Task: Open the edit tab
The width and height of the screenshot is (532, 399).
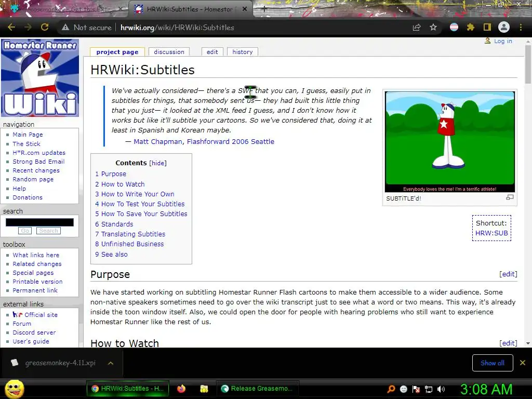Action: pos(212,52)
